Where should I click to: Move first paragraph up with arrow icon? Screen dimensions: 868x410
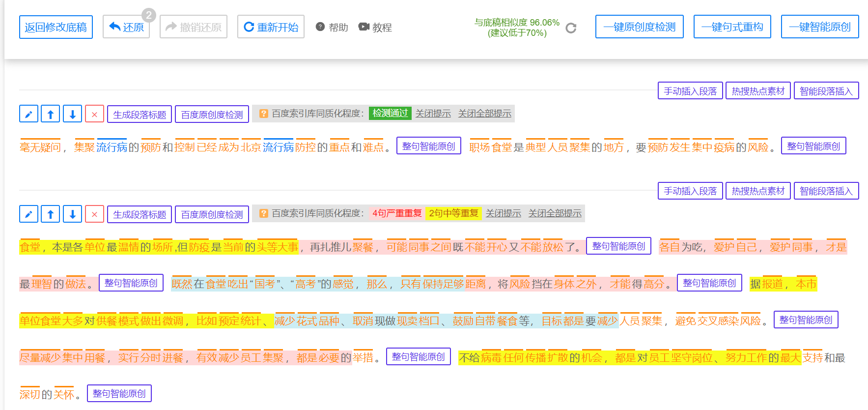click(51, 114)
